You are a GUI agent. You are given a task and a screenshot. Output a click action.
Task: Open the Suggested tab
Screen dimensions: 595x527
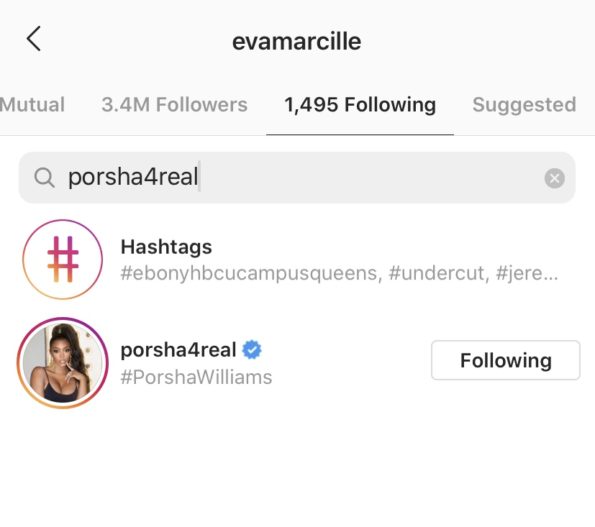(524, 105)
